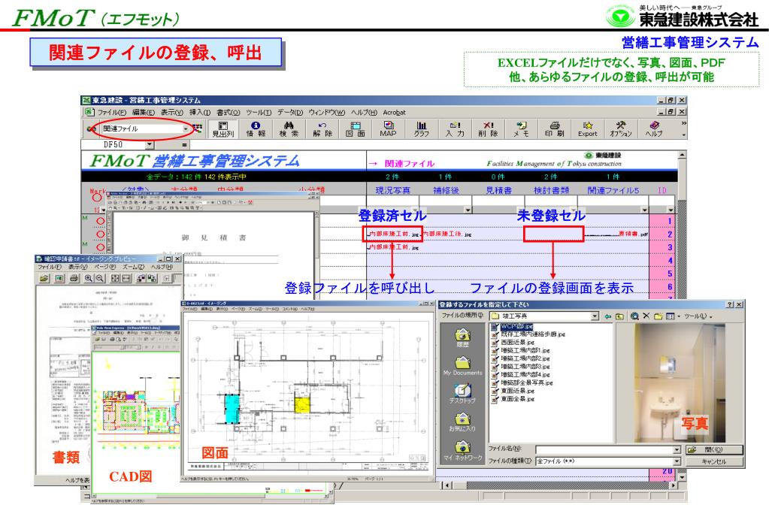The height and width of the screenshot is (532, 769).
Task: Open the メモ memo tool
Action: [x=521, y=129]
